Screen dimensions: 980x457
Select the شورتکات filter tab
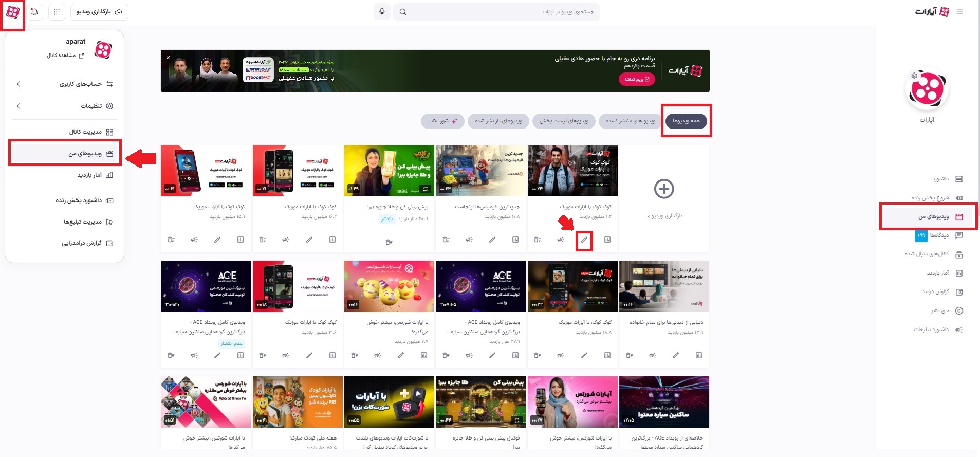pos(442,121)
